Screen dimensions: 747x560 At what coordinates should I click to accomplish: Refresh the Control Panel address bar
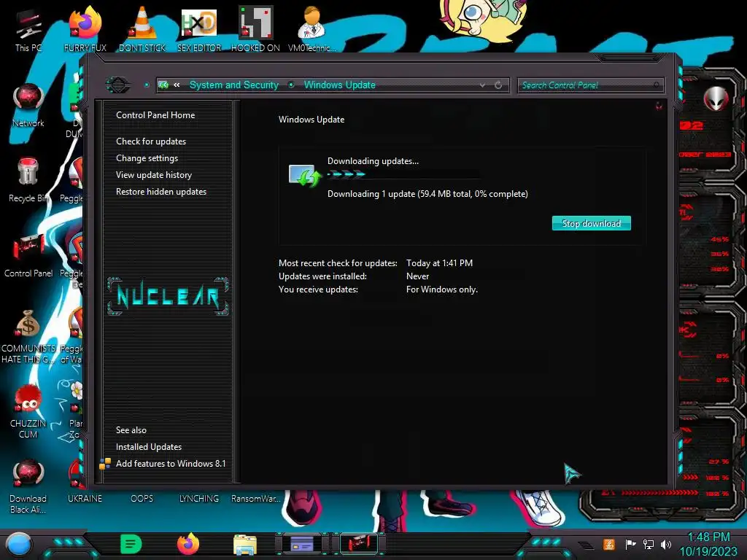coord(498,85)
